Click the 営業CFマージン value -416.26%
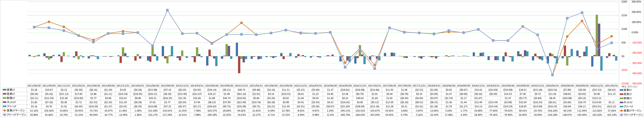Screen dimensions: 644x117 (x=553, y=111)
